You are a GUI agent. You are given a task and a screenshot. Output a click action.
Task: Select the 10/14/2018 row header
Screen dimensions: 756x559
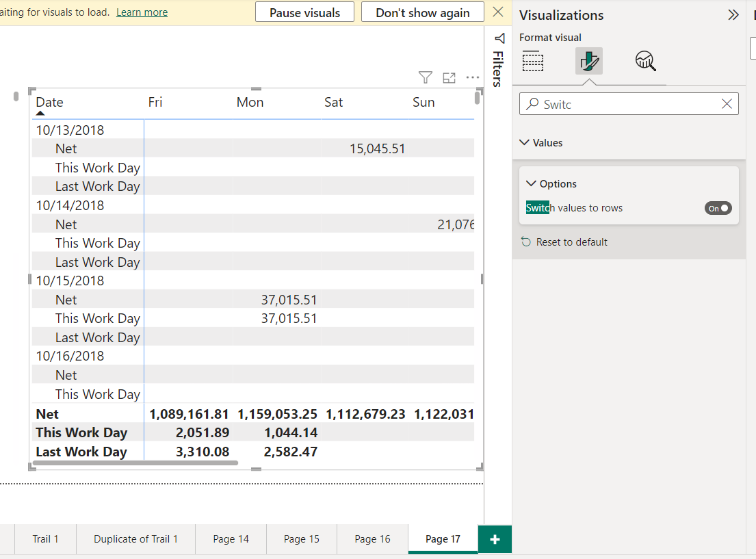[70, 205]
